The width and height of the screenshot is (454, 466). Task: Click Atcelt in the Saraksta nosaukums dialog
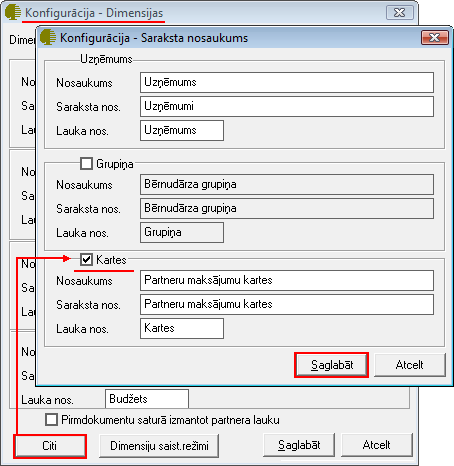click(x=409, y=365)
